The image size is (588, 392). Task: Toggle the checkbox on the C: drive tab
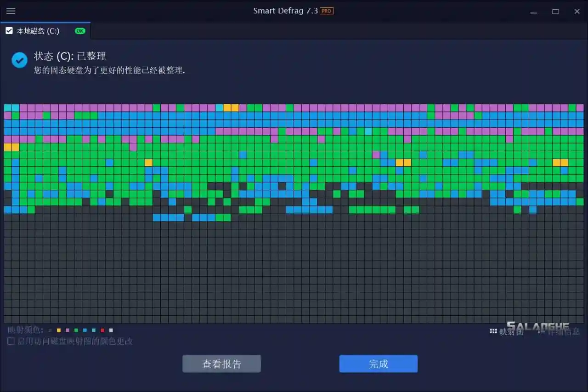click(9, 30)
